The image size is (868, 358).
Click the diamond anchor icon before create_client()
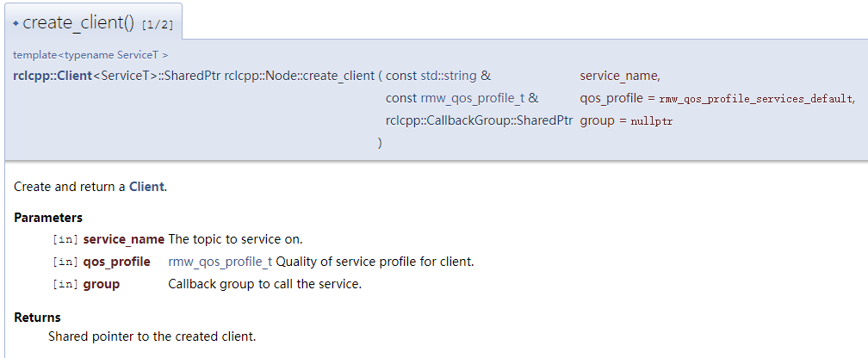click(15, 23)
